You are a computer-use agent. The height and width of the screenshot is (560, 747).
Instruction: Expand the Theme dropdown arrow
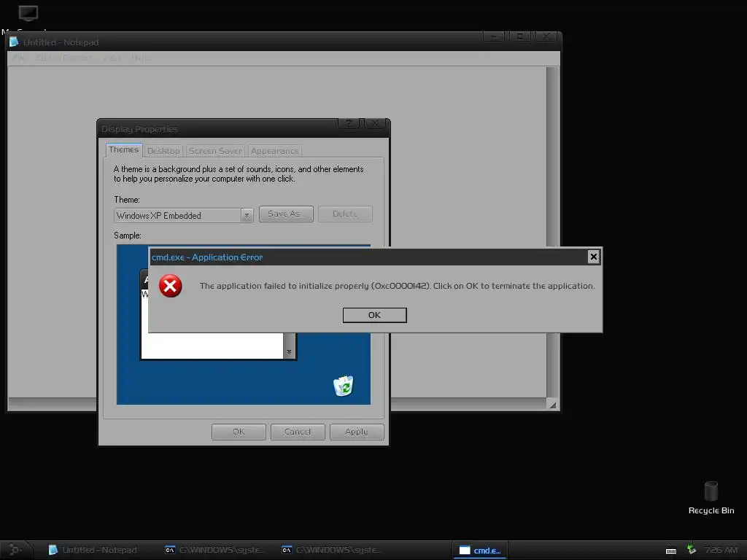point(247,215)
